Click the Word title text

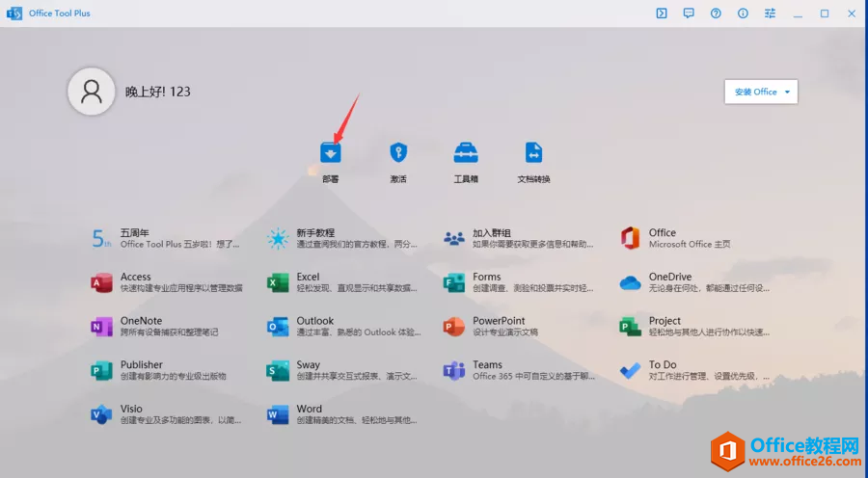(309, 409)
